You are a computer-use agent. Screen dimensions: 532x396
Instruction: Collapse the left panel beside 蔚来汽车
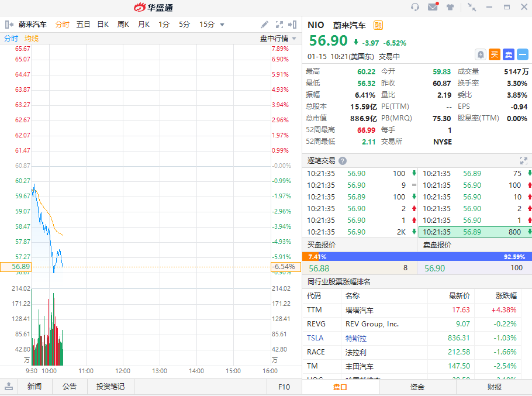pos(9,25)
